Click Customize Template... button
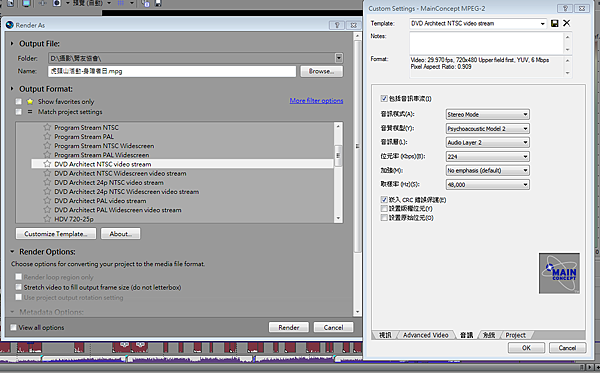This screenshot has width=600, height=373. (56, 234)
